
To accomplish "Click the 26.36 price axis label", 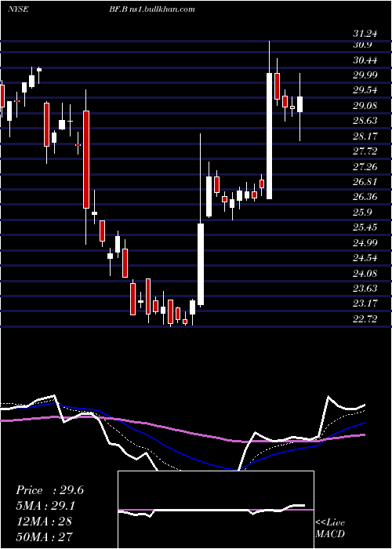I will [x=365, y=197].
